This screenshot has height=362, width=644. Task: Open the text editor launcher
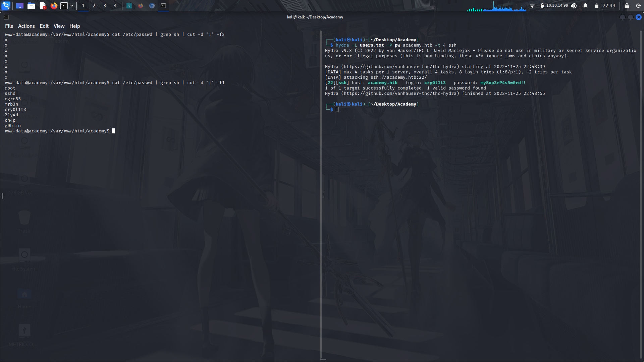(x=43, y=6)
